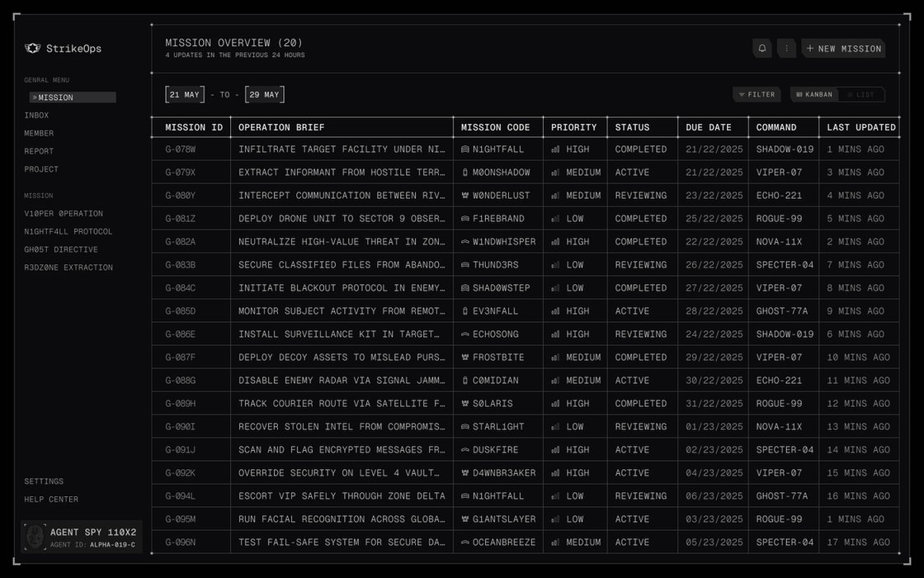
Task: Open the Filter options
Action: pos(757,94)
